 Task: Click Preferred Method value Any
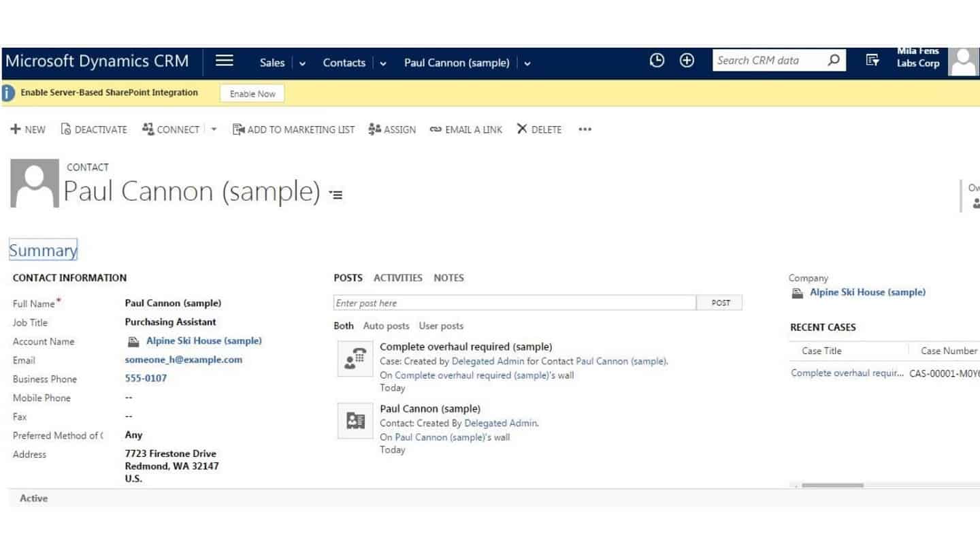coord(133,435)
